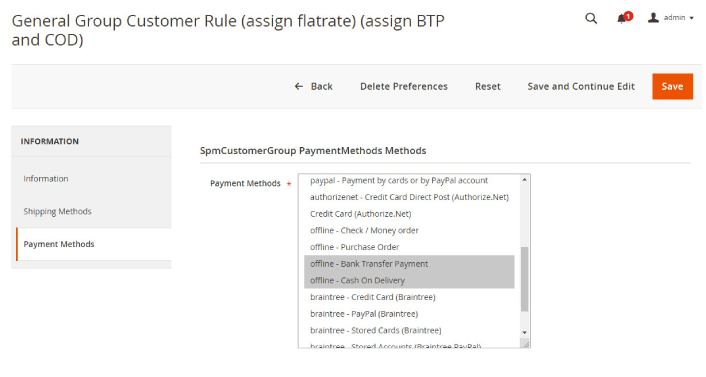Image resolution: width=706 pixels, height=377 pixels.
Task: Open the admin user account menu
Action: click(670, 18)
